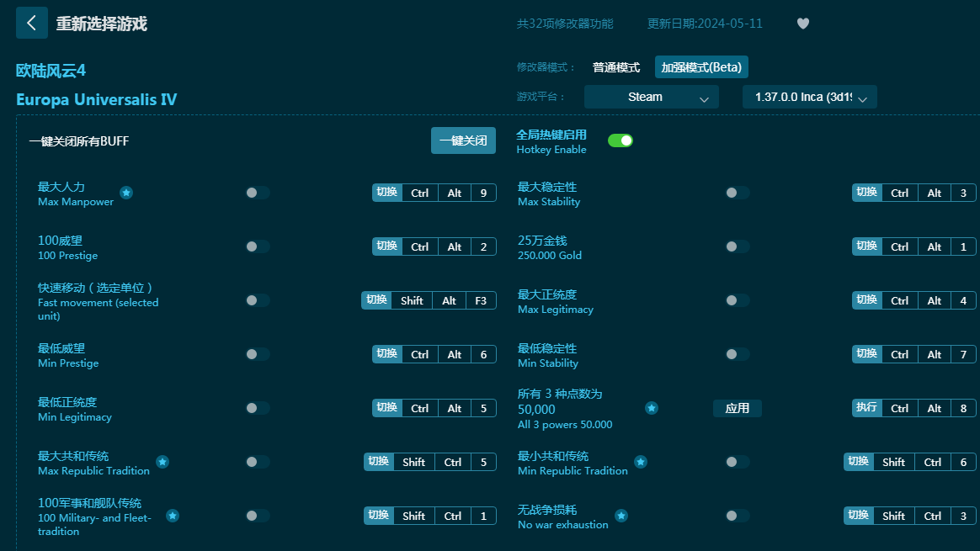
Task: Click the Ctrl key box in Max Manpower hotkey
Action: point(420,193)
